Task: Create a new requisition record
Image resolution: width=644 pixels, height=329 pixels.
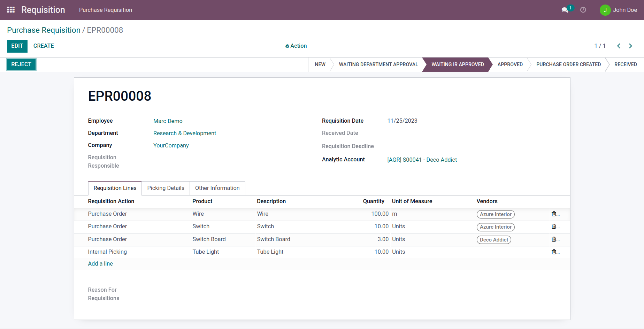Action: pos(44,46)
